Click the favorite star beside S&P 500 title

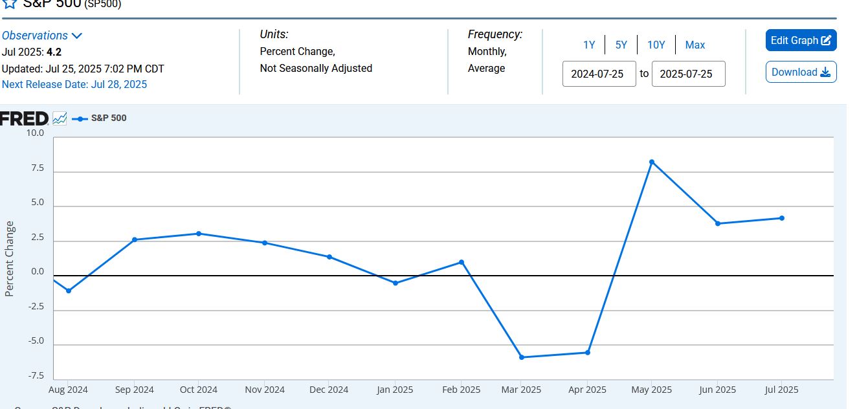(x=9, y=4)
